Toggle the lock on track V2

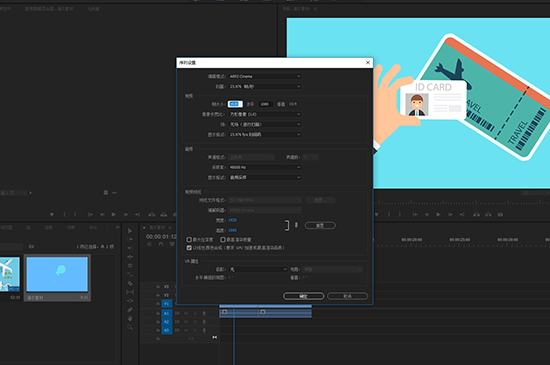158,295
